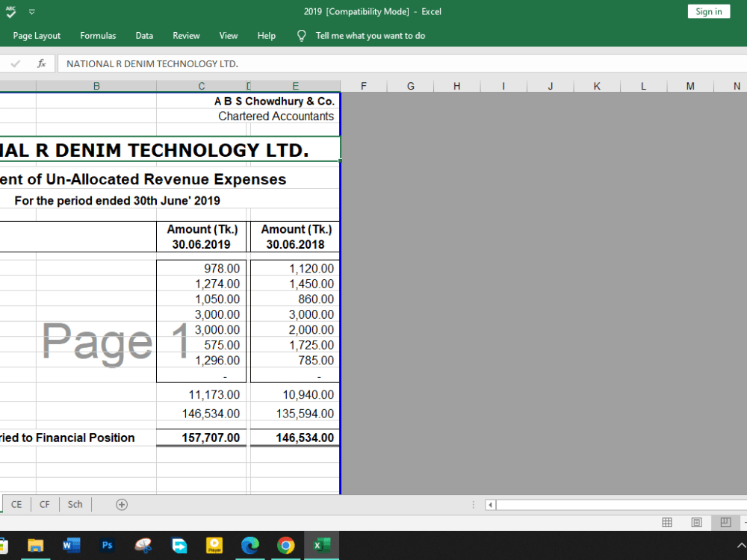Click the Insert Function fx icon
The height and width of the screenshot is (560, 747).
point(41,63)
